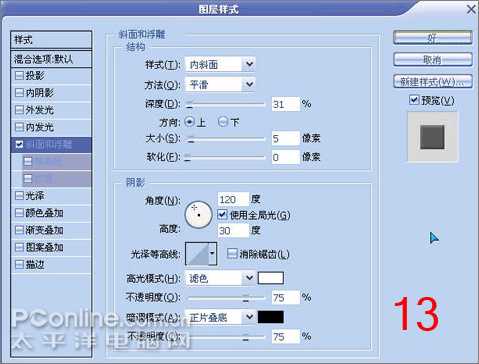The height and width of the screenshot is (364, 479).
Task: Enable the 描边 stroke checkbox
Action: (19, 265)
